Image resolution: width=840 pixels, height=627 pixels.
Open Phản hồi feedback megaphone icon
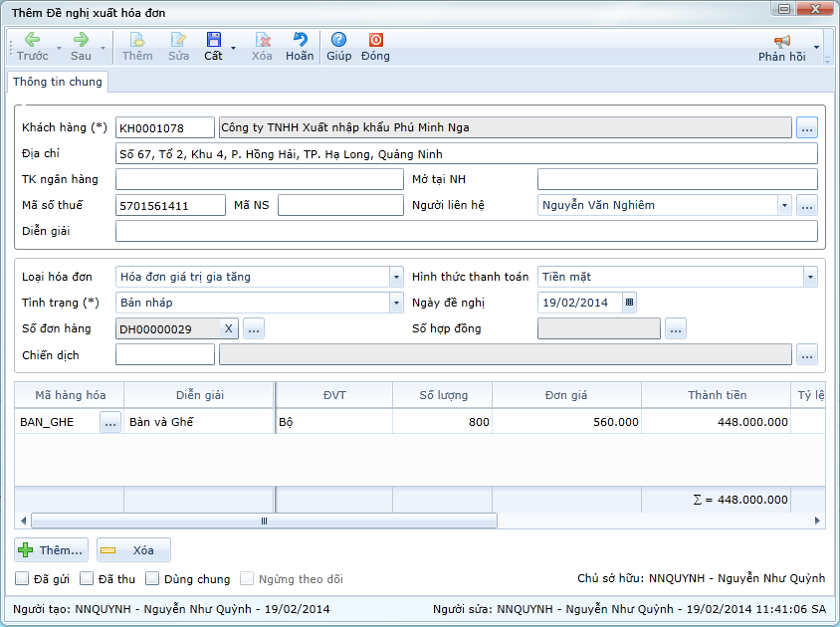point(781,42)
